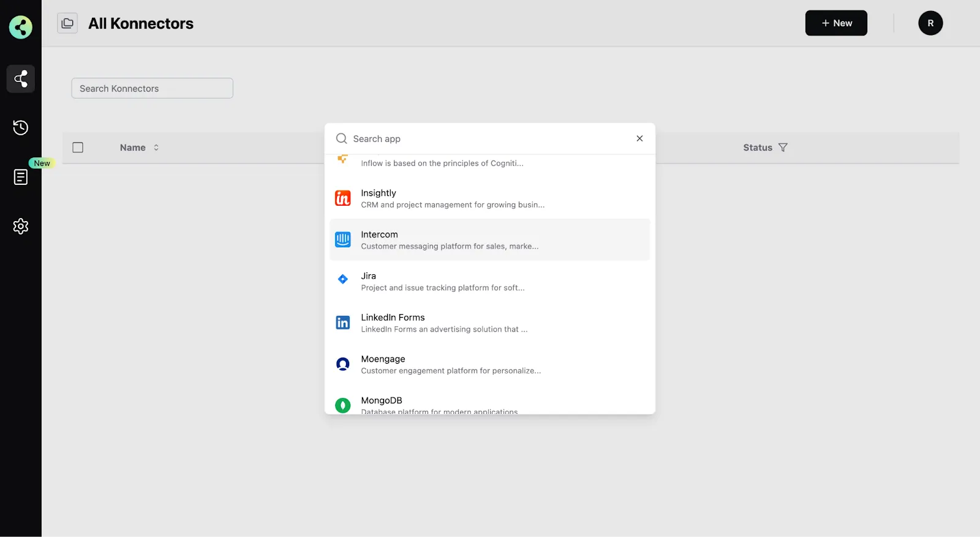980x537 pixels.
Task: Click 'LinkedIn Forms an advertising solution' description
Action: click(x=444, y=329)
